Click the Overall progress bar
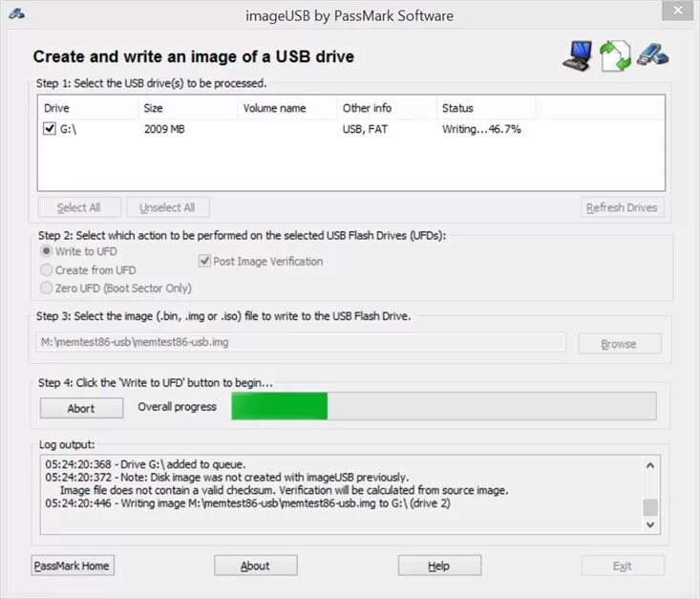This screenshot has width=700, height=599. 444,406
